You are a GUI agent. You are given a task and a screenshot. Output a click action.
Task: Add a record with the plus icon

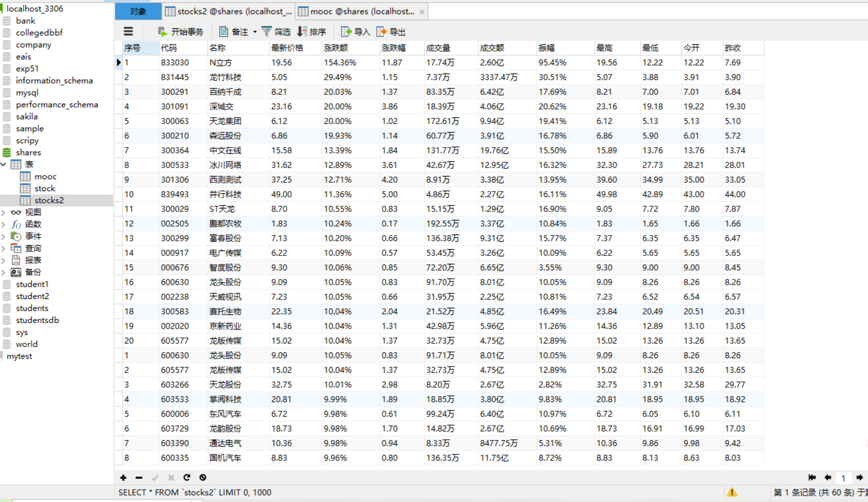(123, 478)
